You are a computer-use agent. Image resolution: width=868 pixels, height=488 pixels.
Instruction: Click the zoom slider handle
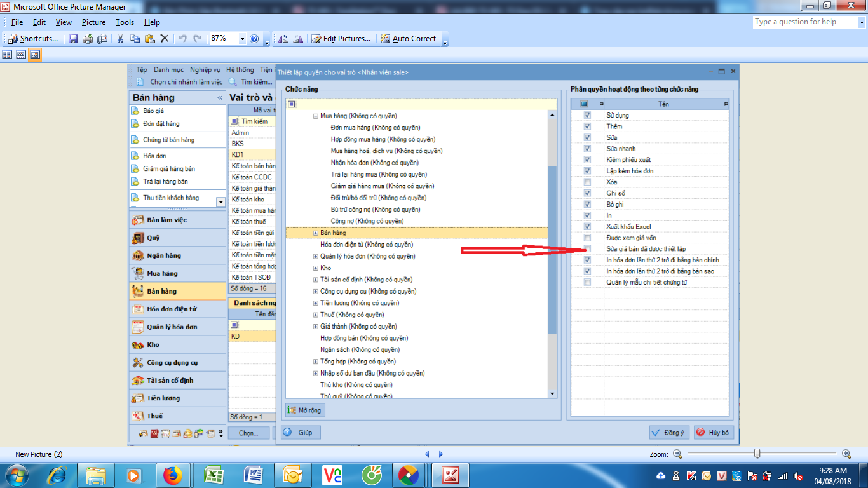click(757, 454)
